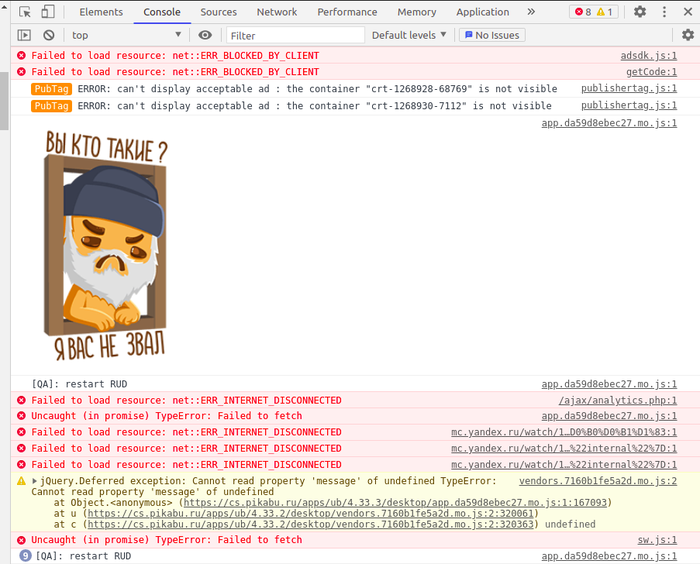The image size is (700, 564).
Task: Open the top JavaScript context dropdown
Action: point(126,35)
